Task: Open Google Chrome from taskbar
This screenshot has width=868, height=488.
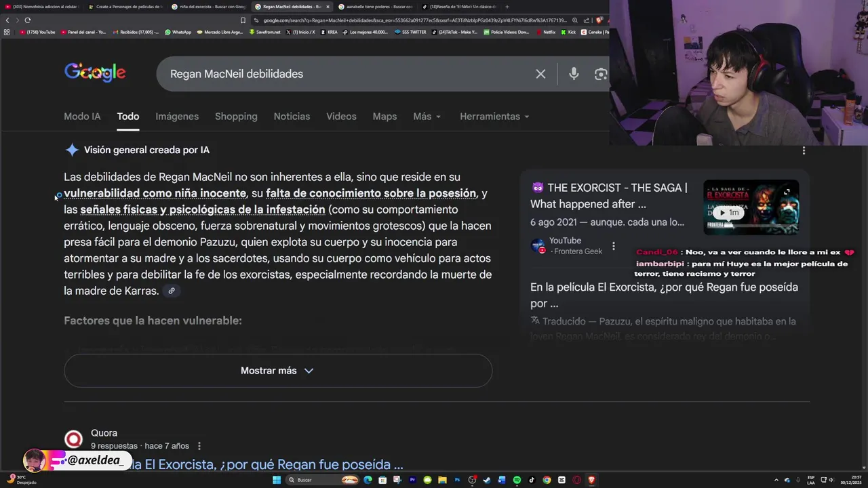Action: point(547,480)
